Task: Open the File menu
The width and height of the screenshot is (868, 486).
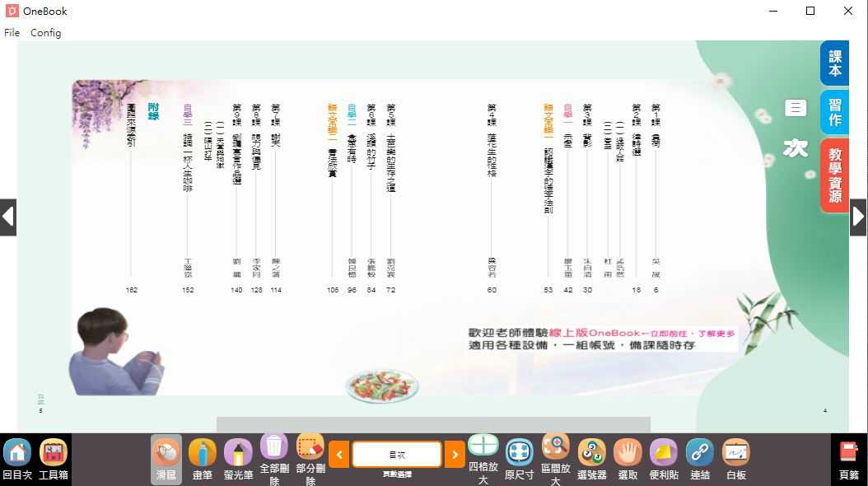Action: click(x=12, y=33)
